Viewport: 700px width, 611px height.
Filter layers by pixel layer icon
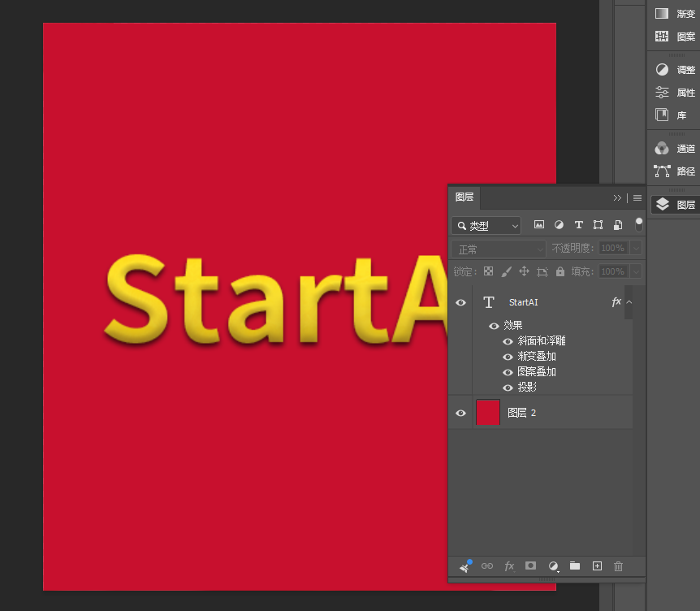(539, 225)
